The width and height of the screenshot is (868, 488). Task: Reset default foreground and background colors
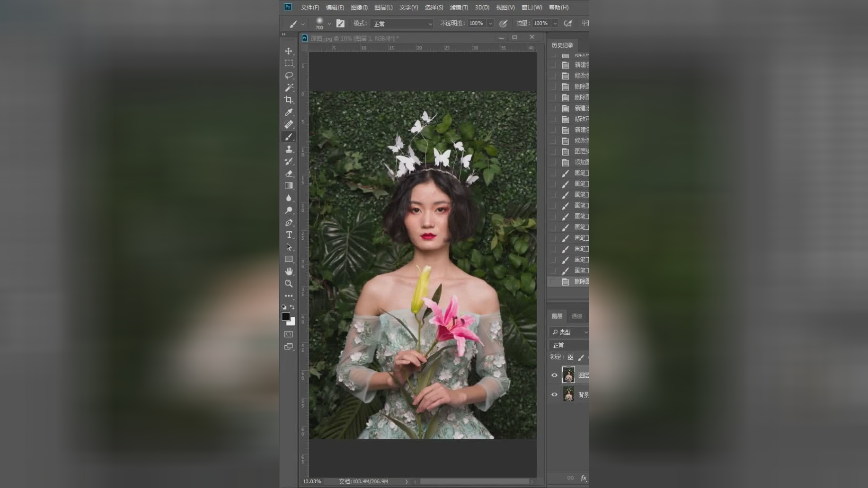pyautogui.click(x=284, y=307)
